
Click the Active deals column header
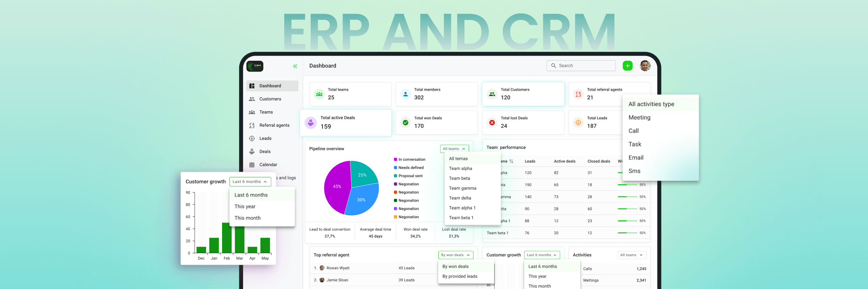pyautogui.click(x=565, y=161)
